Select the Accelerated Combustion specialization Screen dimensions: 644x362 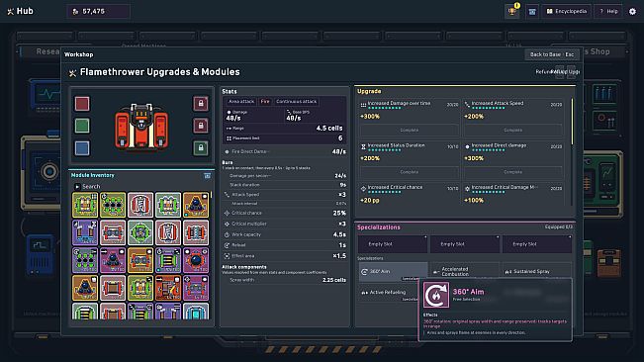pos(465,271)
